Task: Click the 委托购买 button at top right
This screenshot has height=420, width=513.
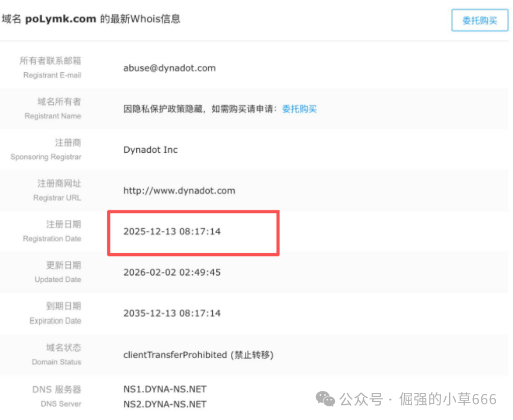Action: pyautogui.click(x=479, y=21)
